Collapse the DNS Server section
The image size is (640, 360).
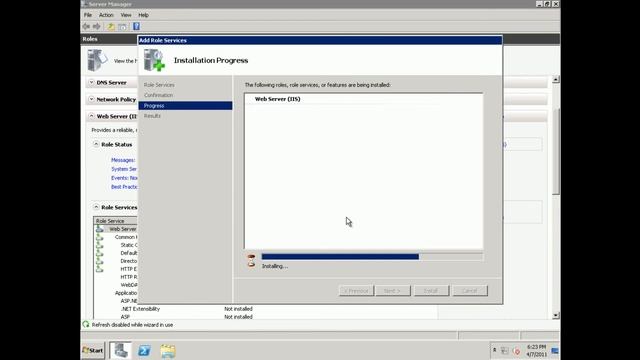[x=91, y=82]
